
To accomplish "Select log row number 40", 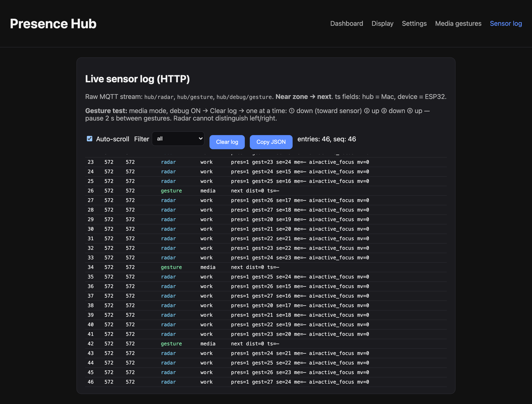I will 266,325.
